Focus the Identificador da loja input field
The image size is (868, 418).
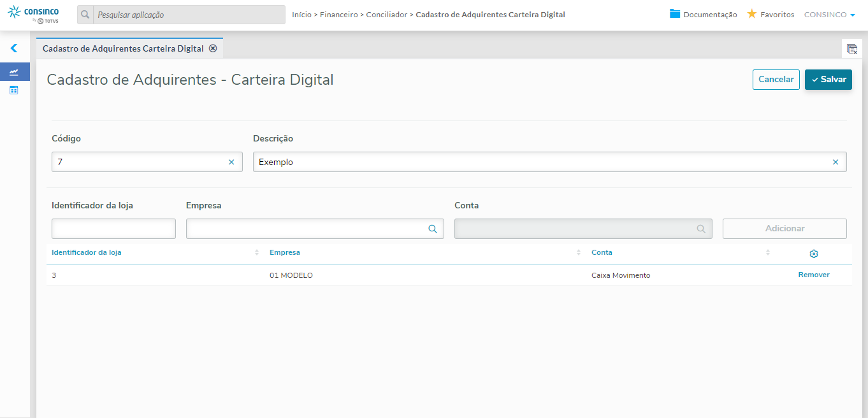pos(113,229)
